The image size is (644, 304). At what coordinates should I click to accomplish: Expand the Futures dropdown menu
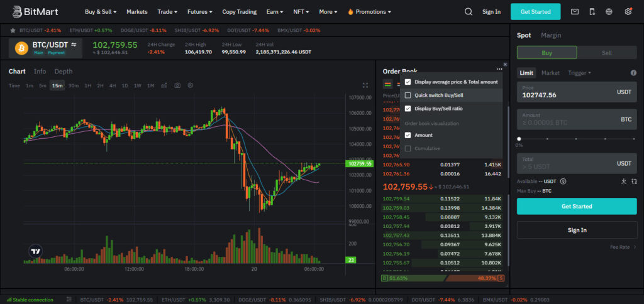click(x=199, y=12)
